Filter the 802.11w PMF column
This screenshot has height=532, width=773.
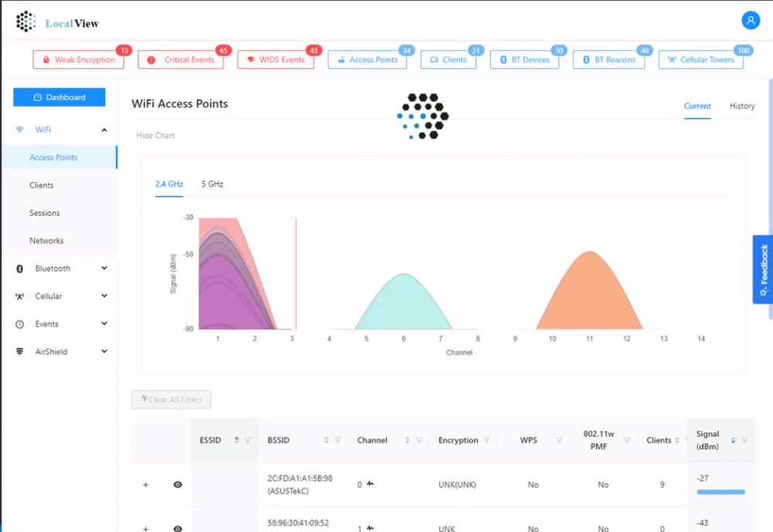click(627, 440)
